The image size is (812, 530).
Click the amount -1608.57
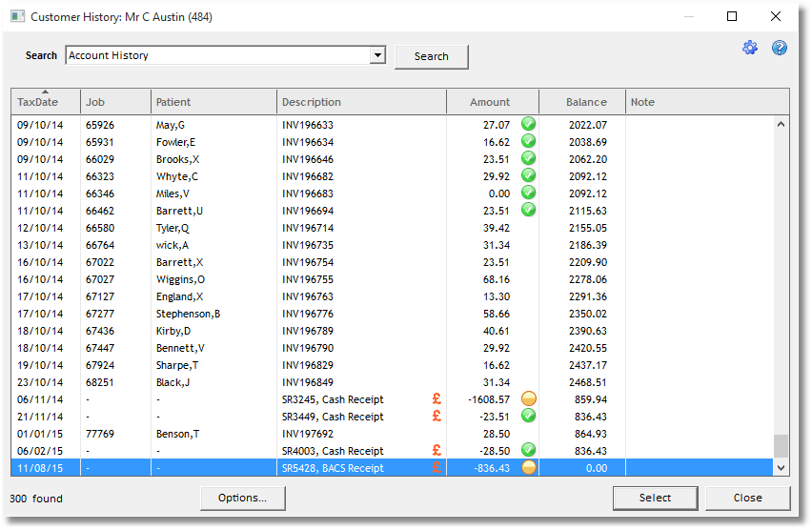coord(489,399)
